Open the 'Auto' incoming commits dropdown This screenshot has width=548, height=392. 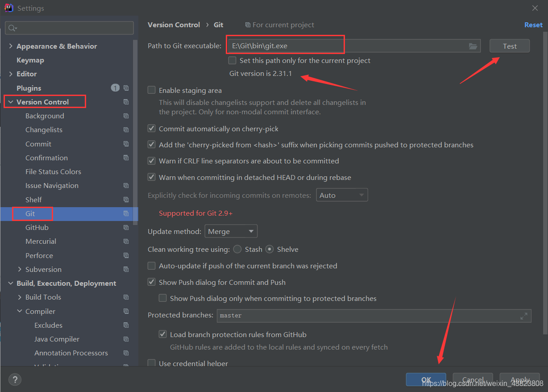point(342,195)
